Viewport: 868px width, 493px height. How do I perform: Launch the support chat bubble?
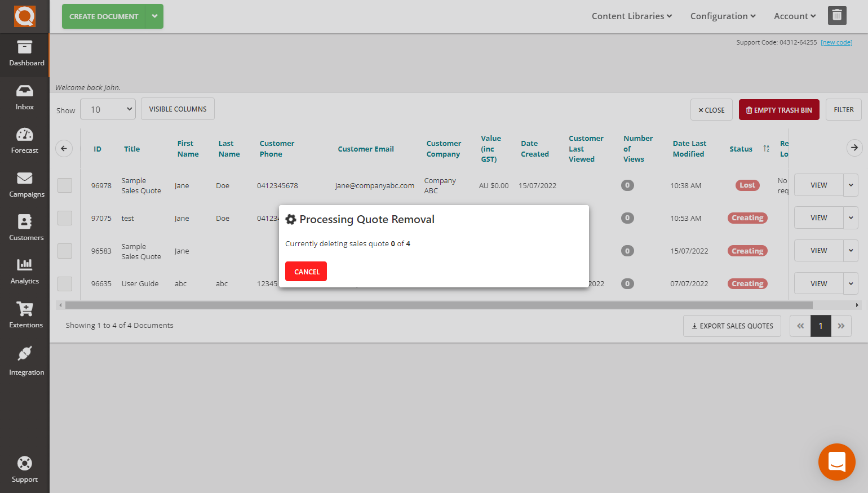pyautogui.click(x=837, y=462)
